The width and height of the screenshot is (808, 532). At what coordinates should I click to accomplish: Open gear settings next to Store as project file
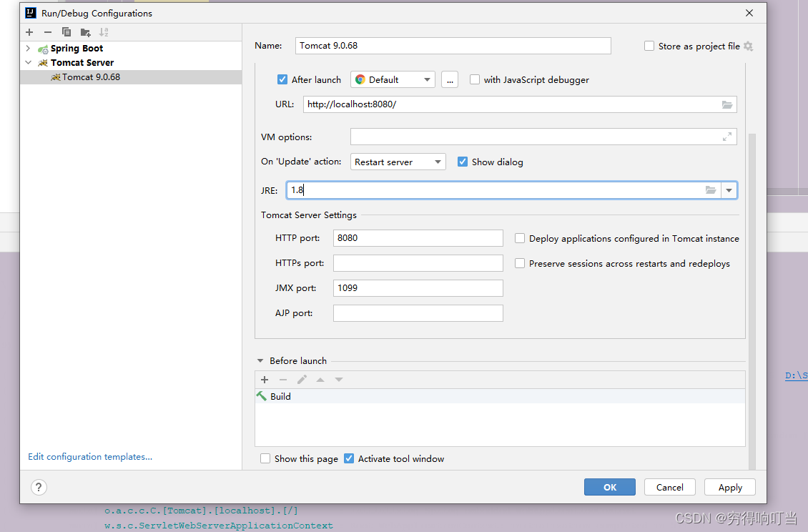click(748, 46)
